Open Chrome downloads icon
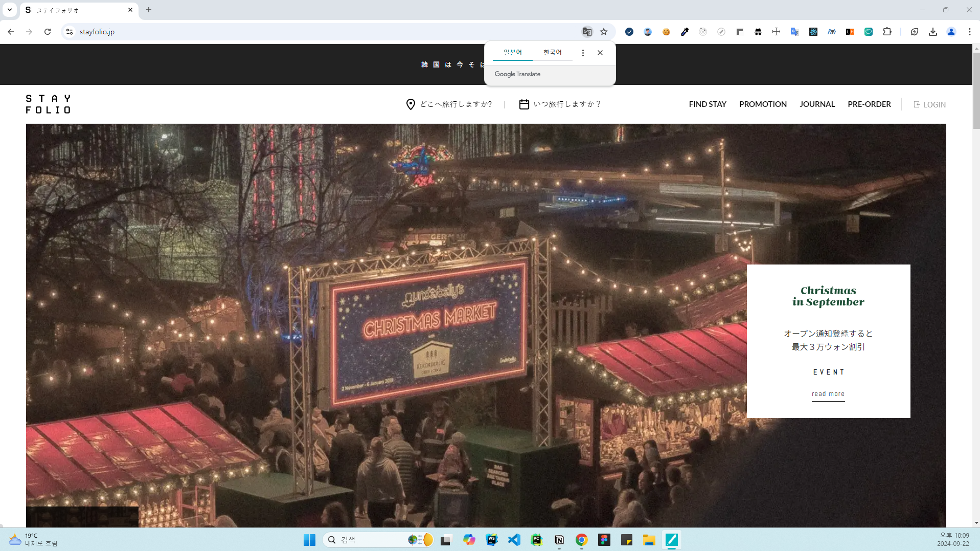Viewport: 980px width, 551px height. [933, 32]
